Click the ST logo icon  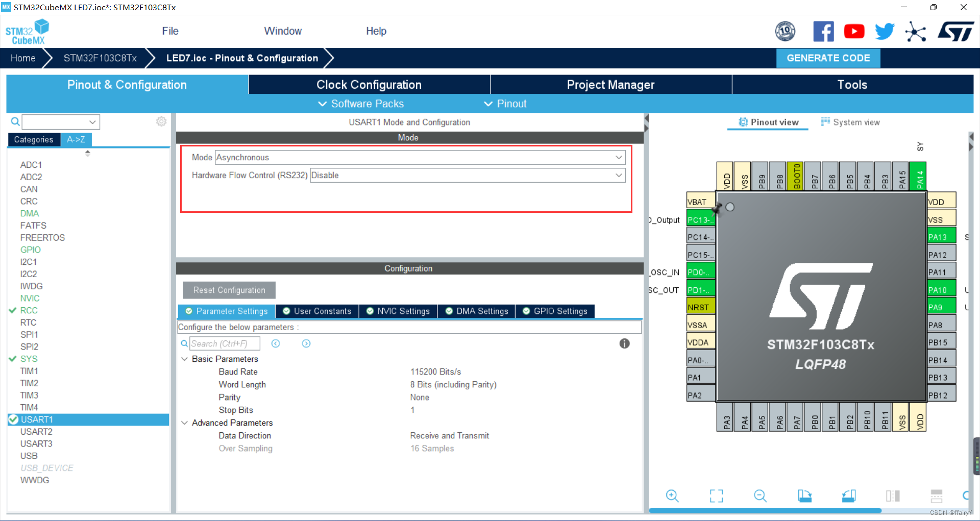[956, 32]
